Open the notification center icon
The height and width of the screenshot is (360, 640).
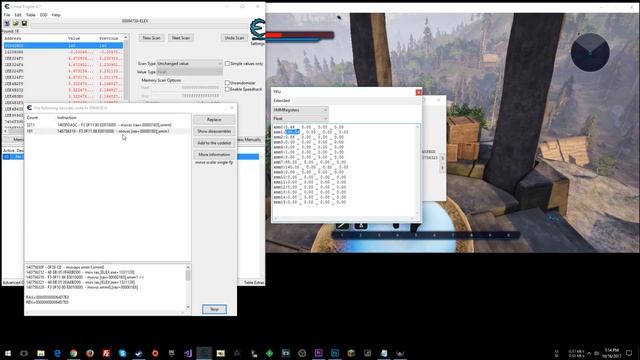point(629,353)
